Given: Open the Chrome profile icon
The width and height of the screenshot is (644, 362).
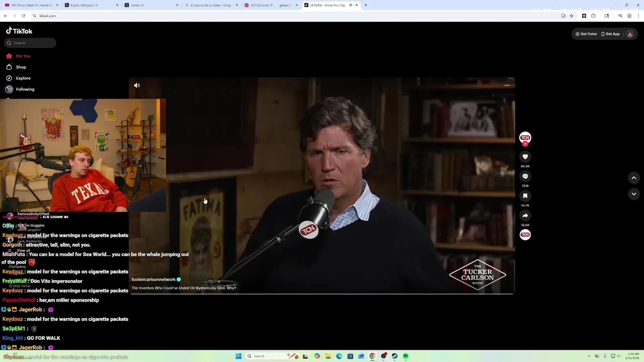Looking at the screenshot, I should (629, 16).
